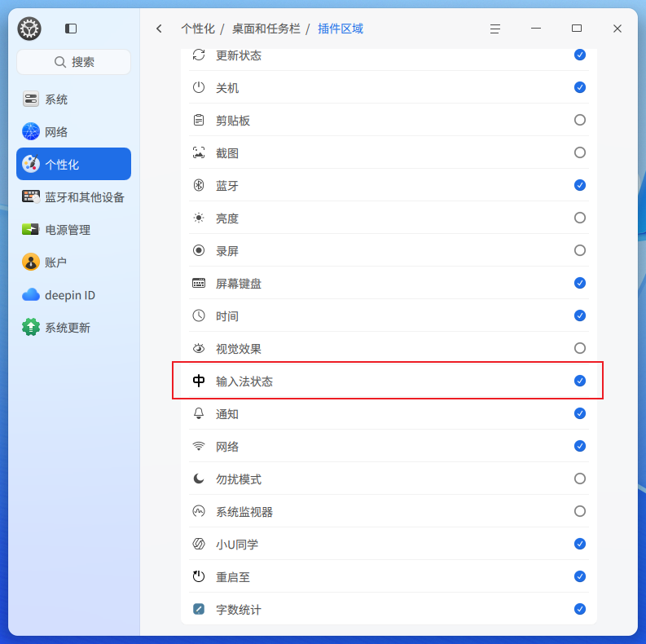Click the 亮度 brightness sun icon
Image resolution: width=646 pixels, height=644 pixels.
tap(199, 218)
